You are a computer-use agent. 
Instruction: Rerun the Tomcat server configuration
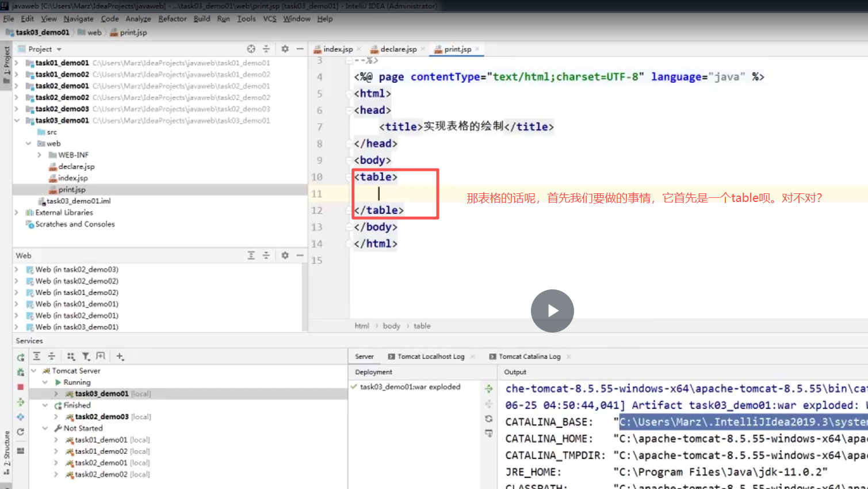coord(21,357)
